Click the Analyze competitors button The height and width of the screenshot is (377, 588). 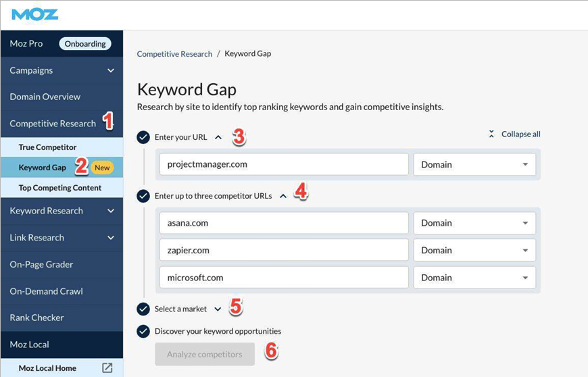[x=204, y=355]
